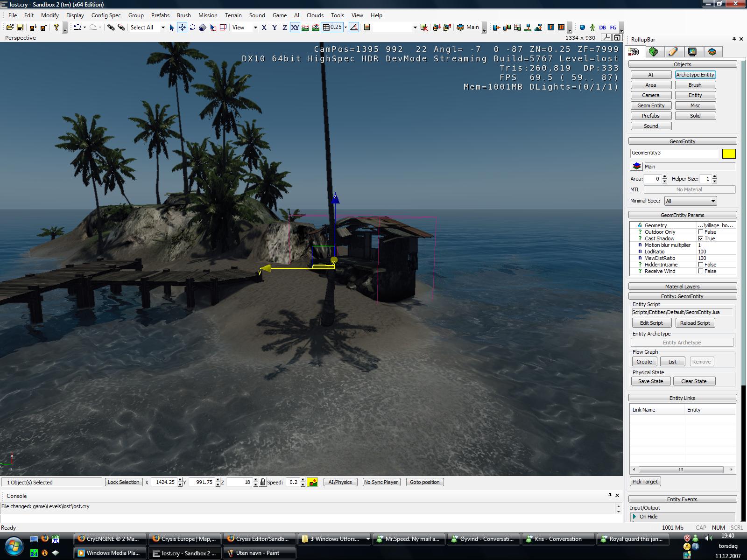Image resolution: width=747 pixels, height=560 pixels.
Task: Click the Geom Entity object button
Action: tap(651, 105)
